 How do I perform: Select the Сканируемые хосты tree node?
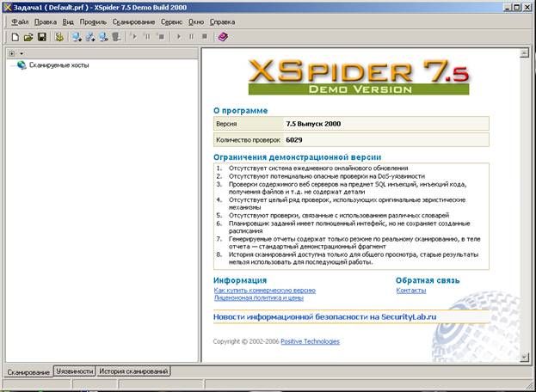tap(59, 64)
